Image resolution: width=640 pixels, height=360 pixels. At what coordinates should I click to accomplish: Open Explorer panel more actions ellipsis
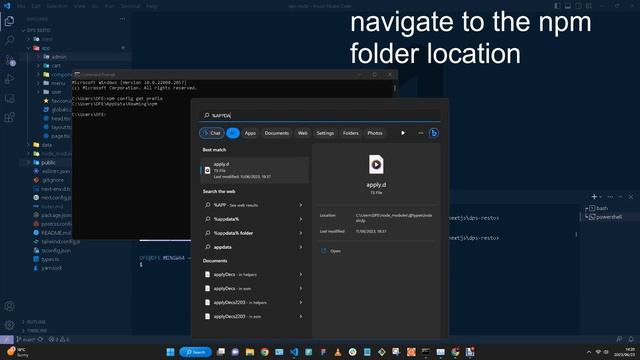point(122,19)
